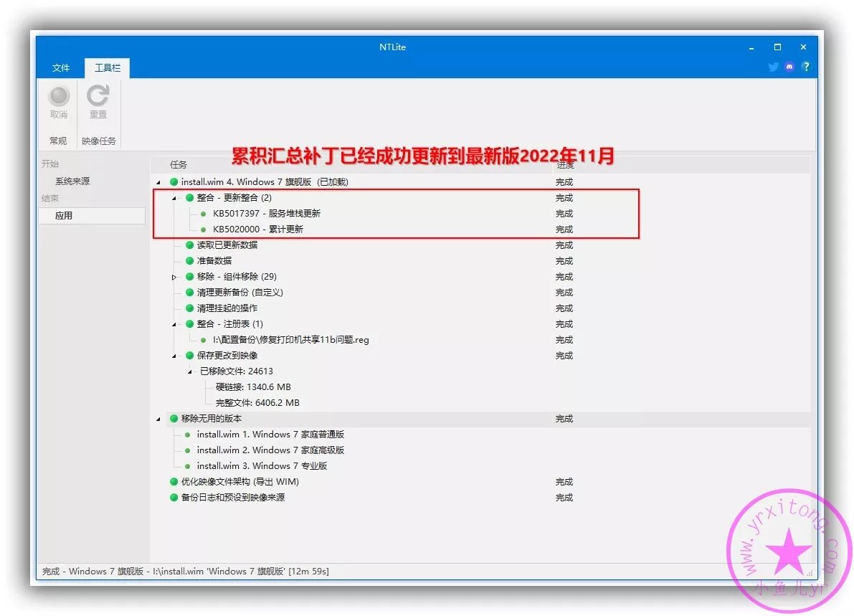Select the 已移除文件: 24613 row

point(237,371)
